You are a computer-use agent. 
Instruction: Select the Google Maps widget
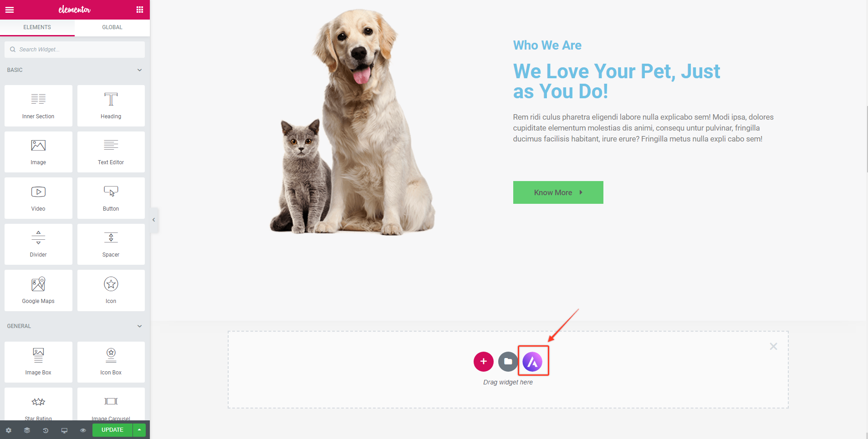tap(38, 290)
